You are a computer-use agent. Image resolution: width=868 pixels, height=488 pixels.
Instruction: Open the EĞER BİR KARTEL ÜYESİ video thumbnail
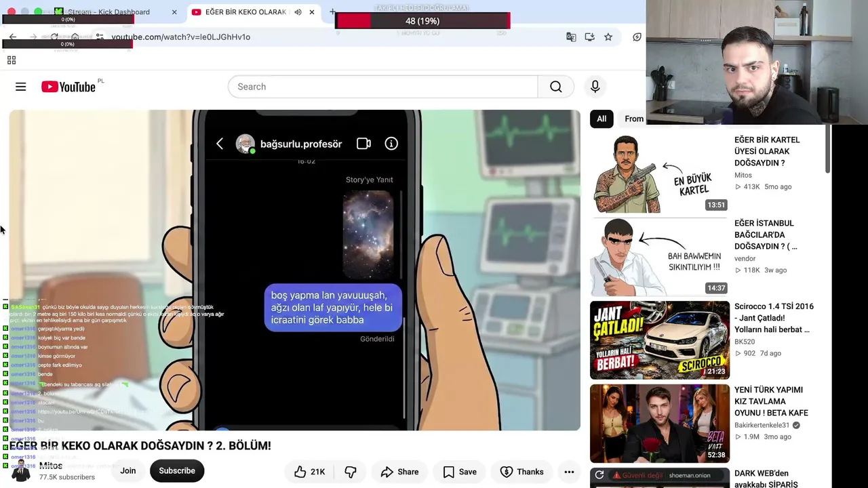click(660, 174)
